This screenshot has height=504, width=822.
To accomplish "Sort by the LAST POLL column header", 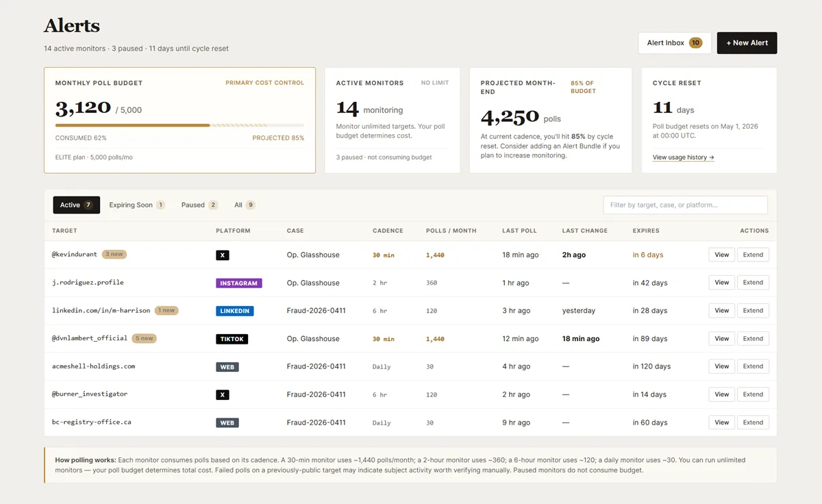I will (x=519, y=231).
